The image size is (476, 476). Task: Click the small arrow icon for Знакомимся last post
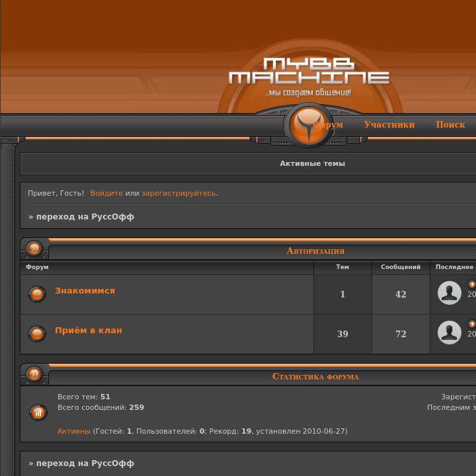click(472, 284)
